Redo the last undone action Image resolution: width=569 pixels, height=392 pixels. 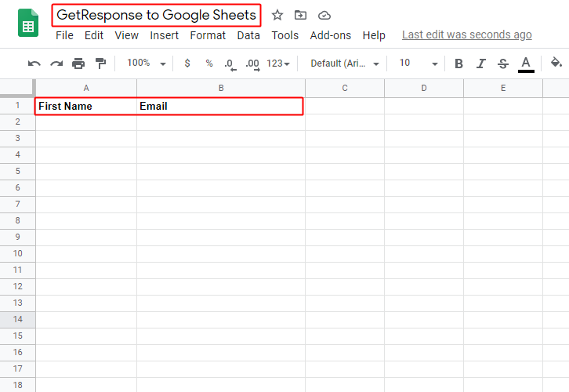pyautogui.click(x=56, y=64)
